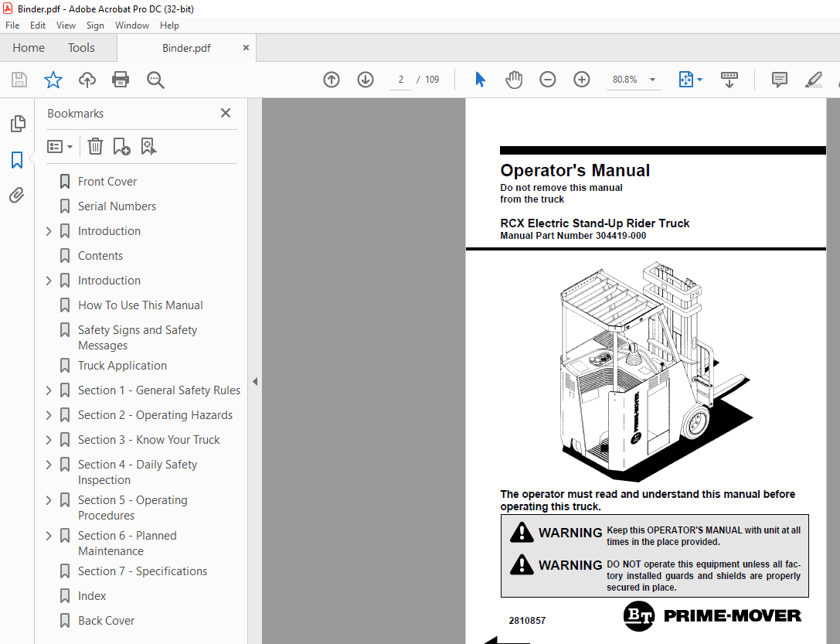This screenshot has height=644, width=840.
Task: Choose the Hand pan tool
Action: (x=514, y=80)
